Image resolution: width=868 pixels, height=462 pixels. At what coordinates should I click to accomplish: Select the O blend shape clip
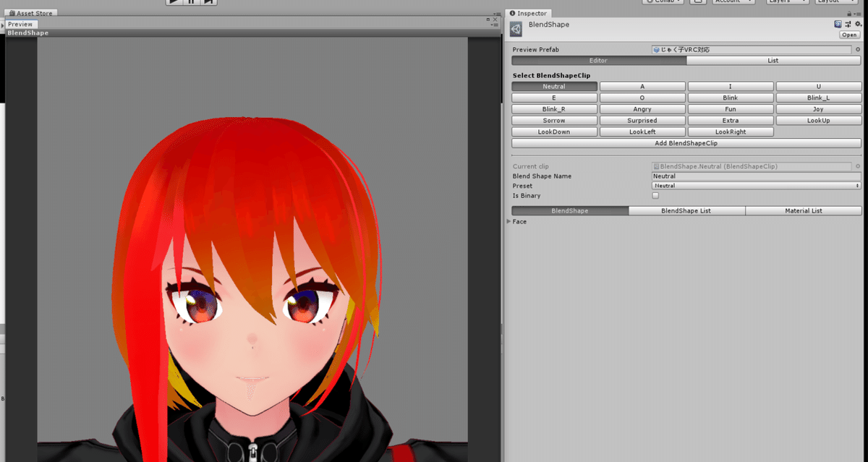point(642,98)
